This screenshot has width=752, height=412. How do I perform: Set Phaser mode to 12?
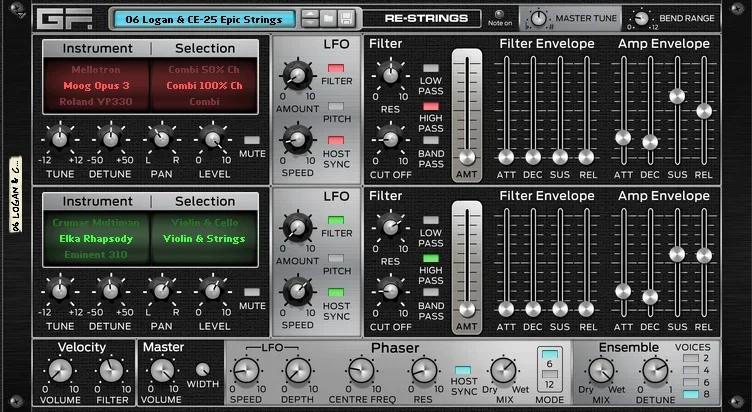[550, 374]
